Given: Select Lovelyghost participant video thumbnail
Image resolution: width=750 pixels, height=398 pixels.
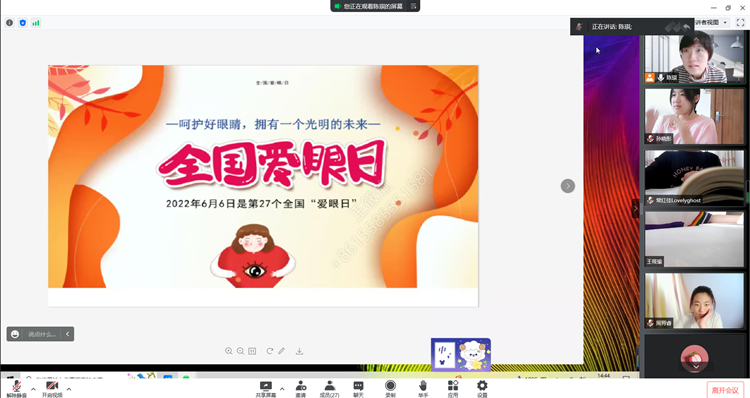Looking at the screenshot, I should [x=694, y=177].
